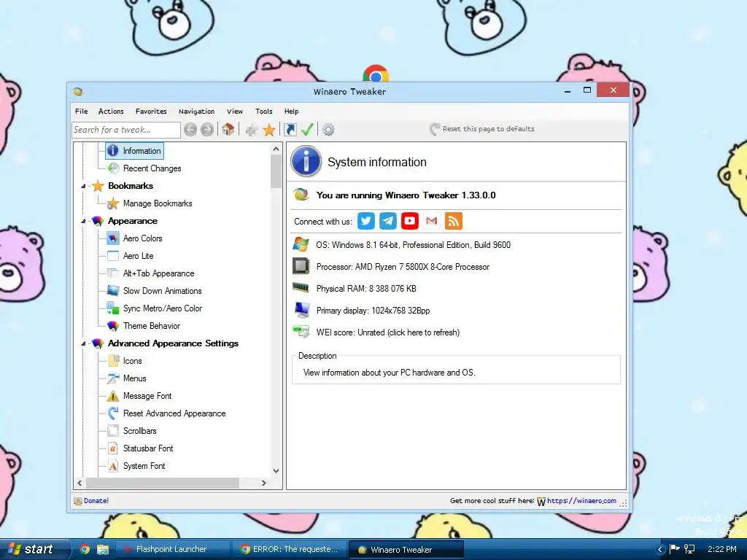The height and width of the screenshot is (560, 747).
Task: Select Icons under Advanced Appearance Settings
Action: click(133, 361)
